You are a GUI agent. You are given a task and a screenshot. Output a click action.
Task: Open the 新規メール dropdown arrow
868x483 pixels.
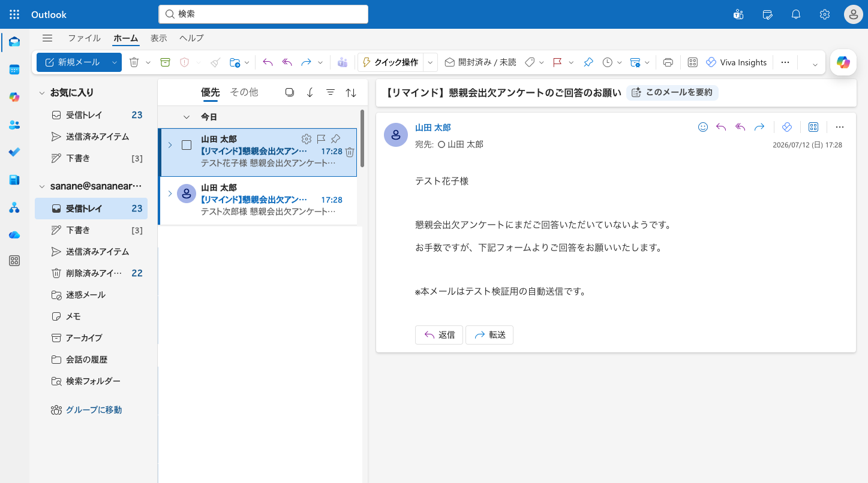[114, 62]
